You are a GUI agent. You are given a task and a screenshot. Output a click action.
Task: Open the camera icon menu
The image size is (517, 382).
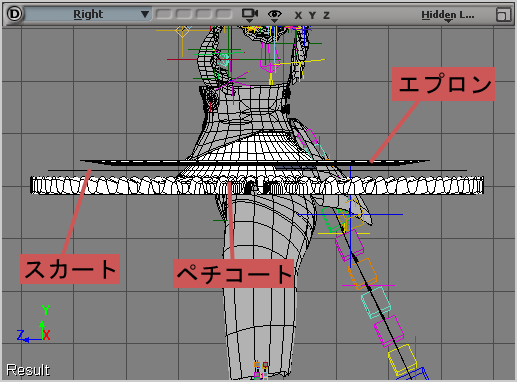click(250, 15)
